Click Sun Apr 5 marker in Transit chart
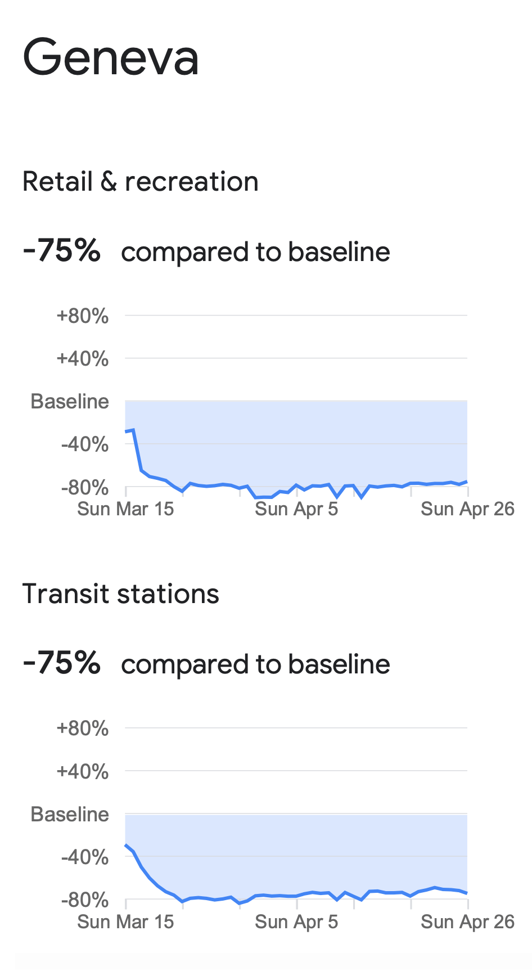Viewport: 532px width, 980px height. point(296,921)
